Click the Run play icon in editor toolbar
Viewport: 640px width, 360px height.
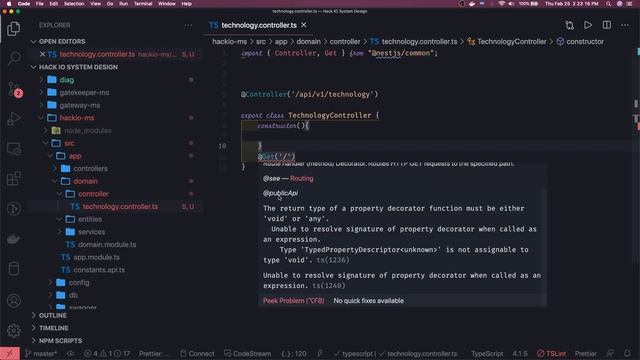point(588,25)
